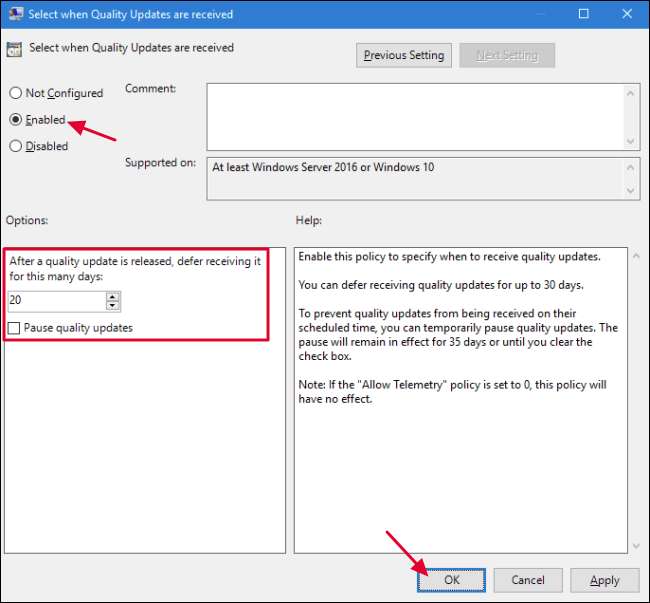Click the Next Setting button
The width and height of the screenshot is (650, 603).
click(507, 55)
